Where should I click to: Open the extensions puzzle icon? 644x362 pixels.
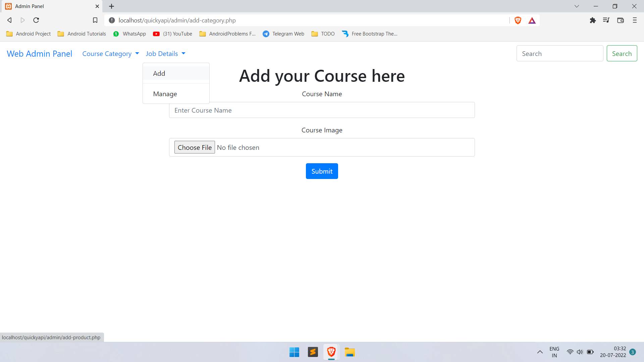593,20
